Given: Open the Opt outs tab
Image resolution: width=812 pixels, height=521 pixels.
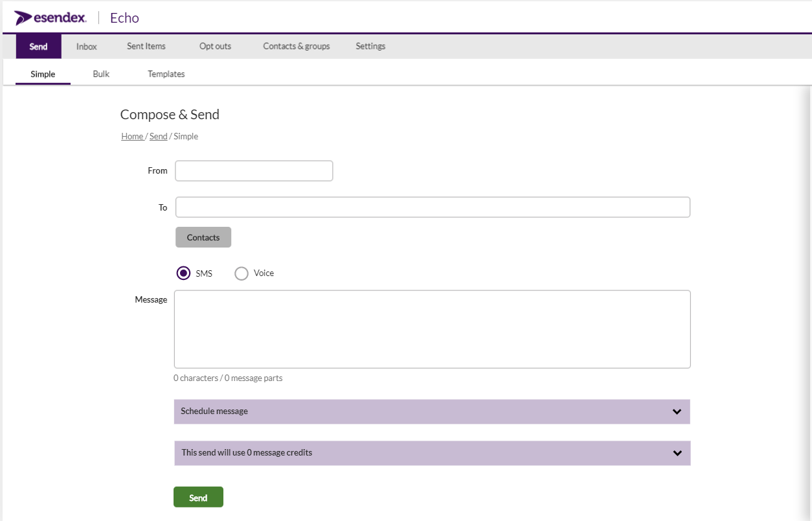Looking at the screenshot, I should tap(215, 47).
